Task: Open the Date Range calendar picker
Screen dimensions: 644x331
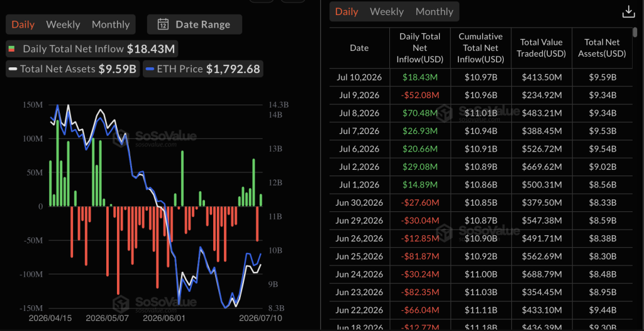Action: (x=194, y=25)
